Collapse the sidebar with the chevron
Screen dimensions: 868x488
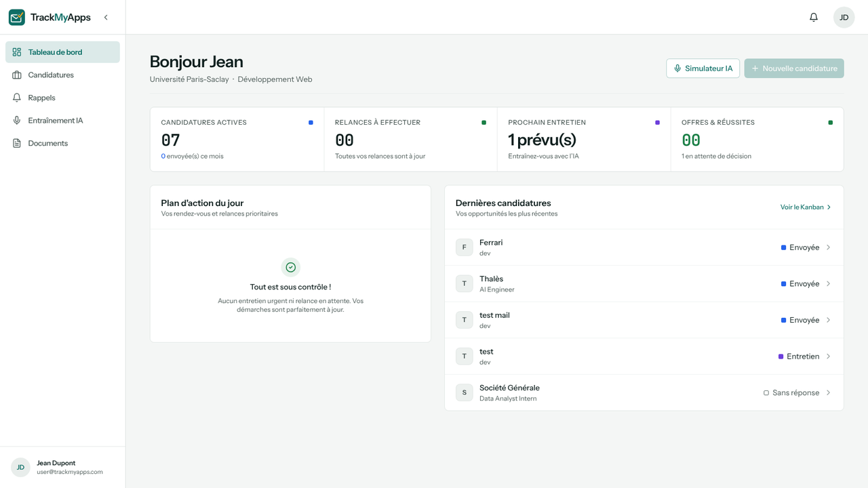point(106,18)
